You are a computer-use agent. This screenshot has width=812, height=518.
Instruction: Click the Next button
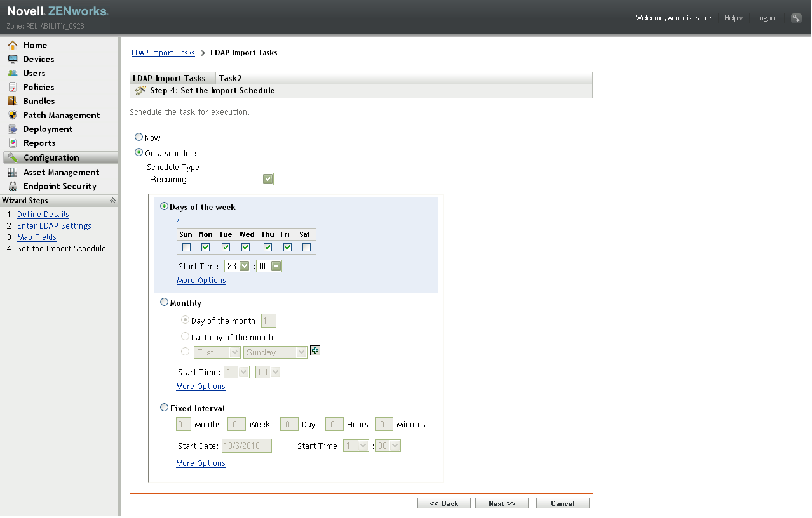coord(501,503)
